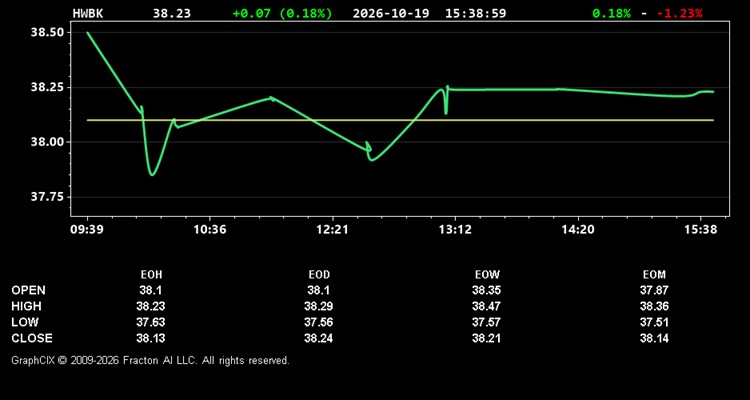Click EOM close value 38.14
Screen dimensions: 750x400
tap(654, 338)
